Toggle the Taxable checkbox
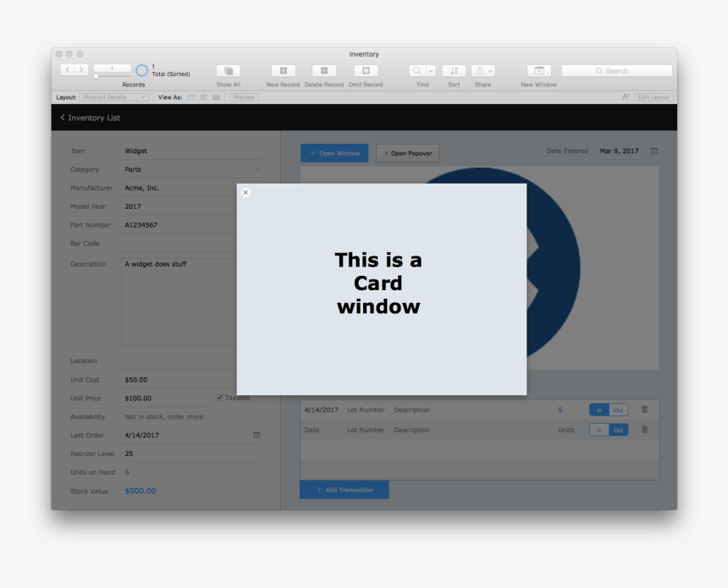 219,398
